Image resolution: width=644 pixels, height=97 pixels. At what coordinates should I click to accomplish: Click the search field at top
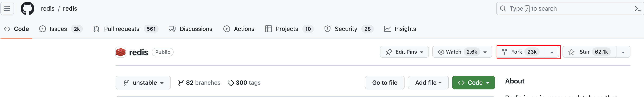(562, 8)
